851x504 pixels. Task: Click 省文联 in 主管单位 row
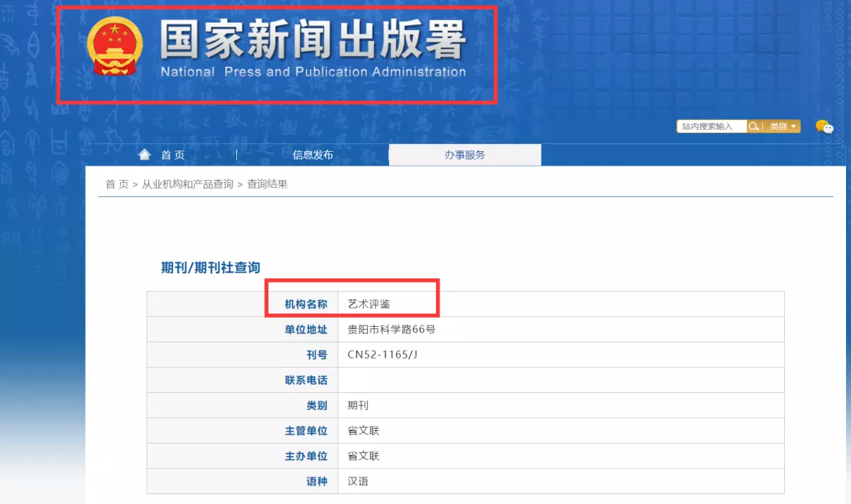tap(364, 431)
